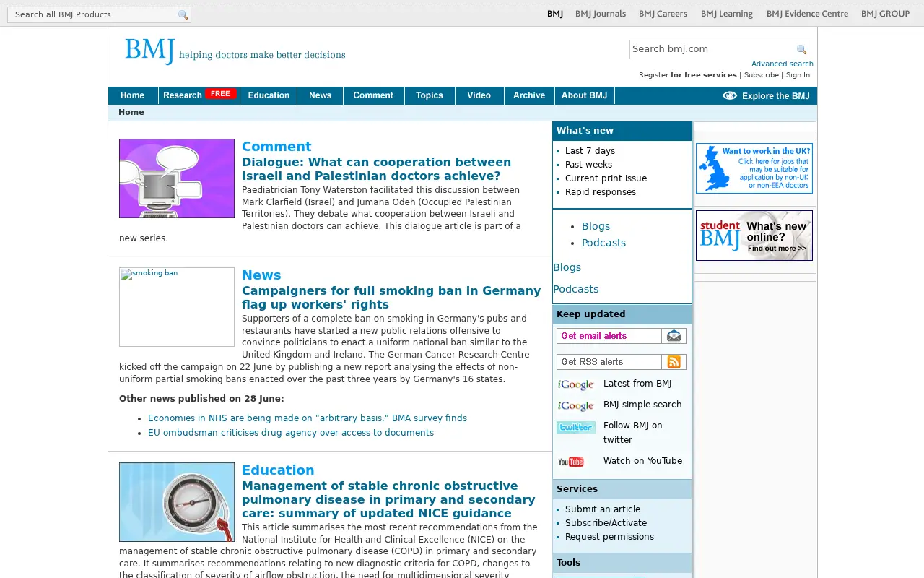Open the Video navigation tab
This screenshot has width=924, height=578.
(x=479, y=95)
